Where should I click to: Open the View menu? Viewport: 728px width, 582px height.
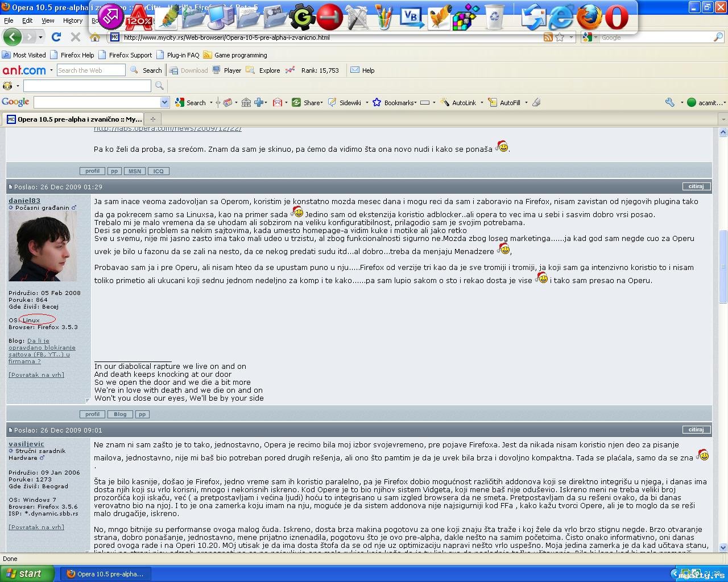(x=48, y=20)
